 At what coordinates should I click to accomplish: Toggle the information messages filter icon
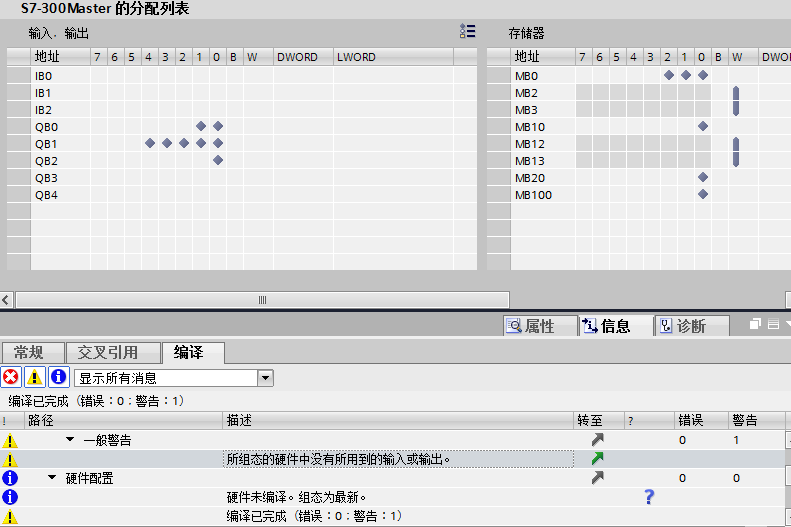pyautogui.click(x=59, y=377)
